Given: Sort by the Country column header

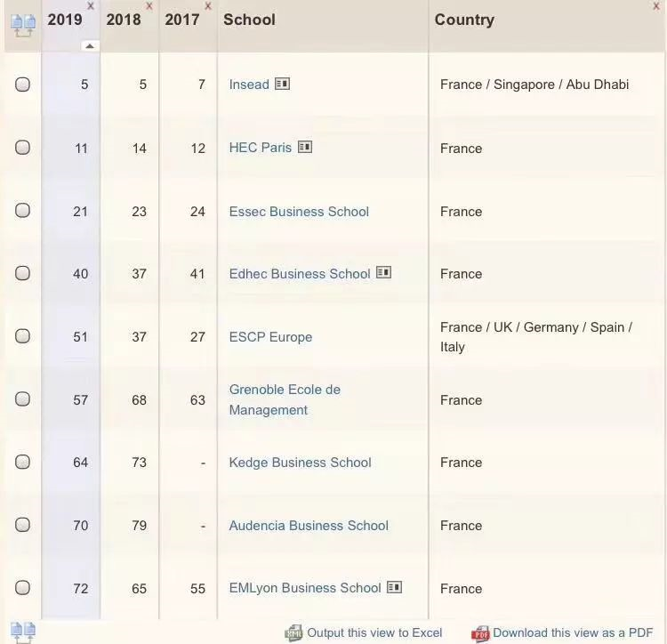Looking at the screenshot, I should pyautogui.click(x=464, y=20).
